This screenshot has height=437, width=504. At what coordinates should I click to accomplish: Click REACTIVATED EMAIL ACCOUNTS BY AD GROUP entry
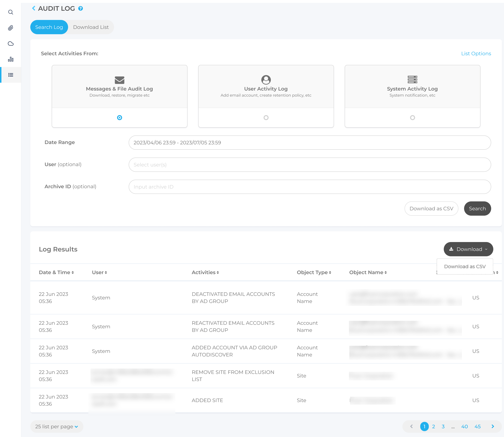pyautogui.click(x=233, y=327)
